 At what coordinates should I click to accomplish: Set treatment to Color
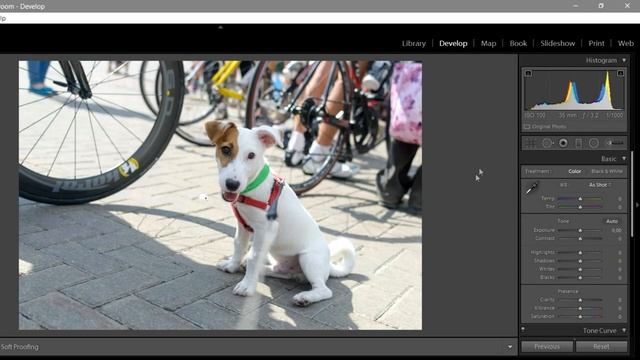(x=575, y=171)
